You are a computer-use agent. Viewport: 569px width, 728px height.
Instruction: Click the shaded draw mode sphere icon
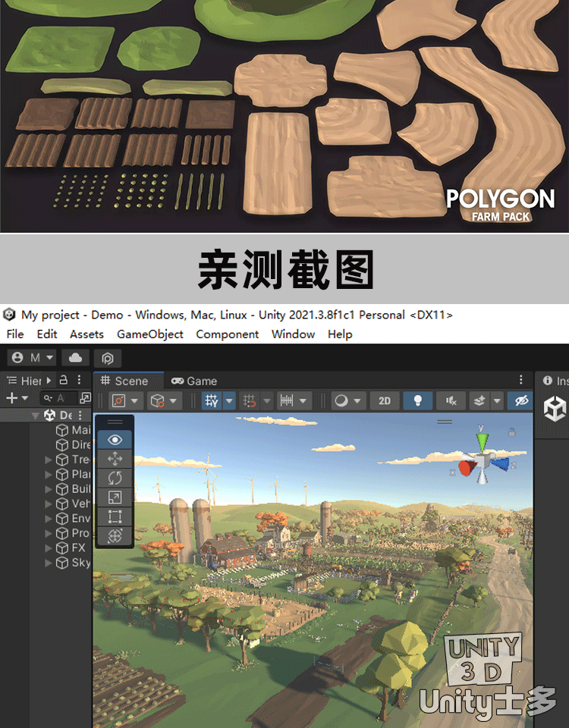[x=341, y=400]
